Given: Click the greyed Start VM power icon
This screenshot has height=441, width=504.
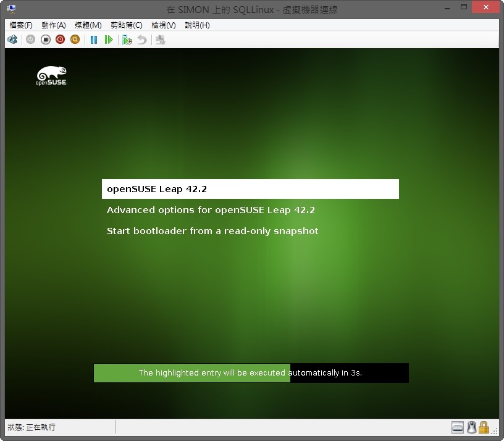Looking at the screenshot, I should pos(30,40).
